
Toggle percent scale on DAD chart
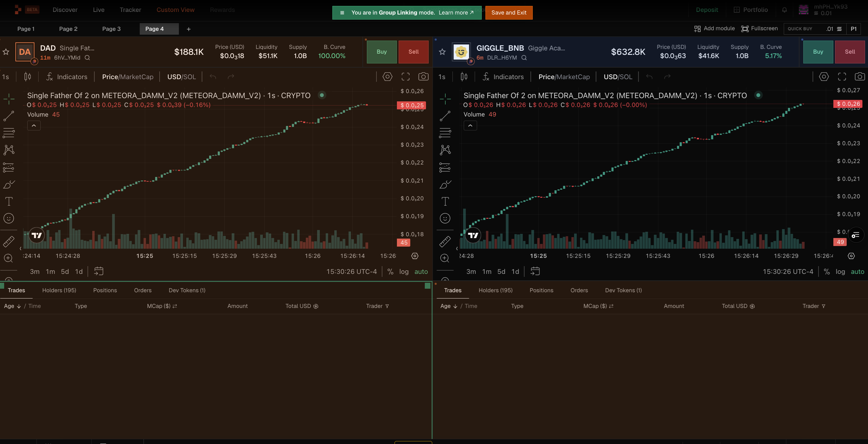[390, 272]
